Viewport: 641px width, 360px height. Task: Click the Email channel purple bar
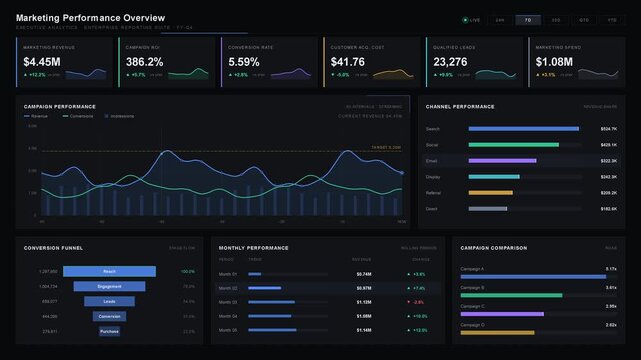point(502,161)
